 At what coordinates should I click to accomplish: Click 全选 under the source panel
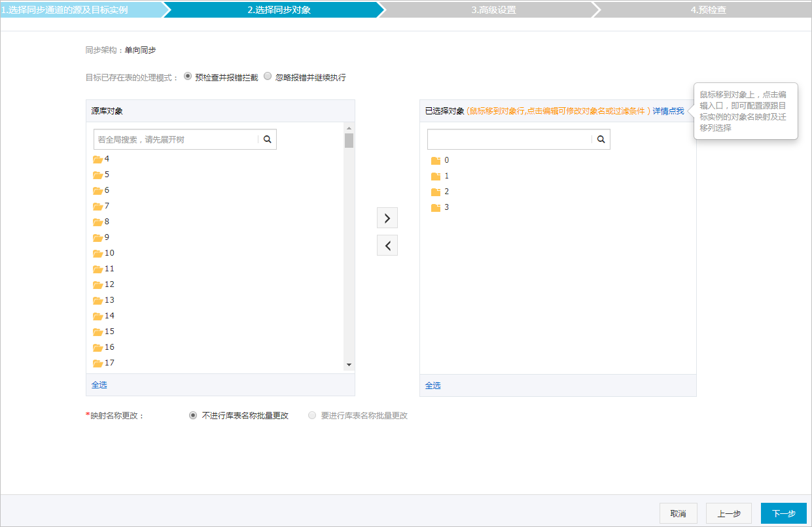[99, 385]
